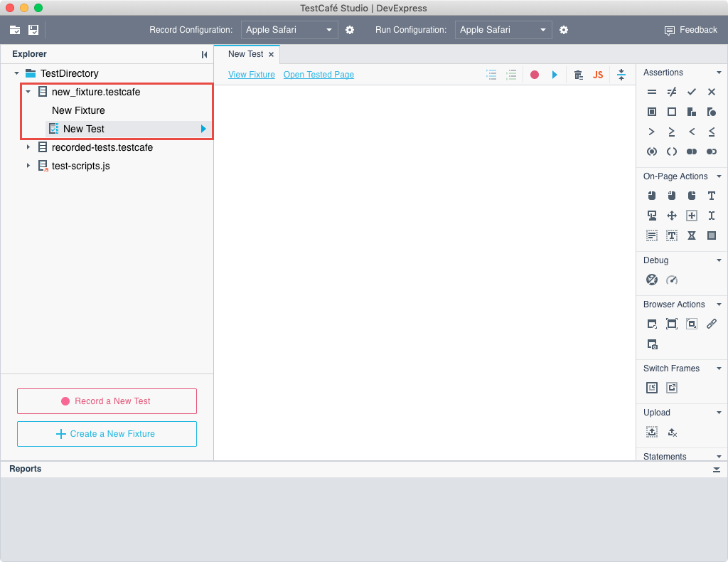Screen dimensions: 728x562
Task: Collapse the Assertions section
Action: point(719,73)
